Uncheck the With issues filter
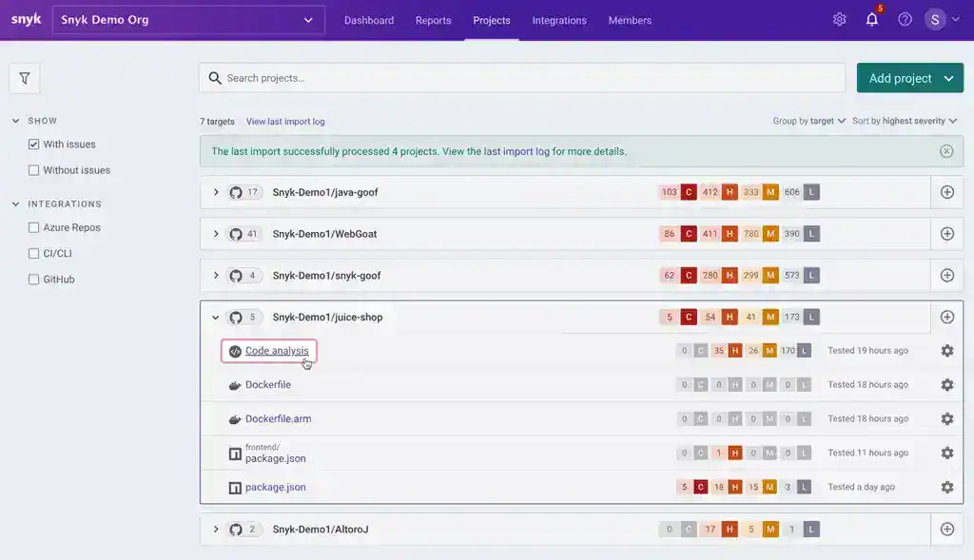This screenshot has width=974, height=560. (x=33, y=144)
